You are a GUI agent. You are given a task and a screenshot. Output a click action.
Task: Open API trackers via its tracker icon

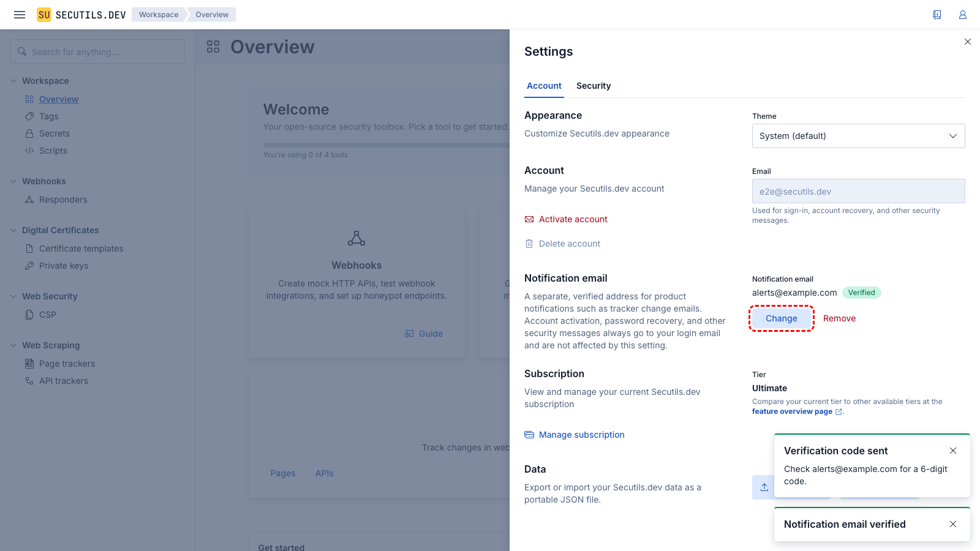(29, 381)
